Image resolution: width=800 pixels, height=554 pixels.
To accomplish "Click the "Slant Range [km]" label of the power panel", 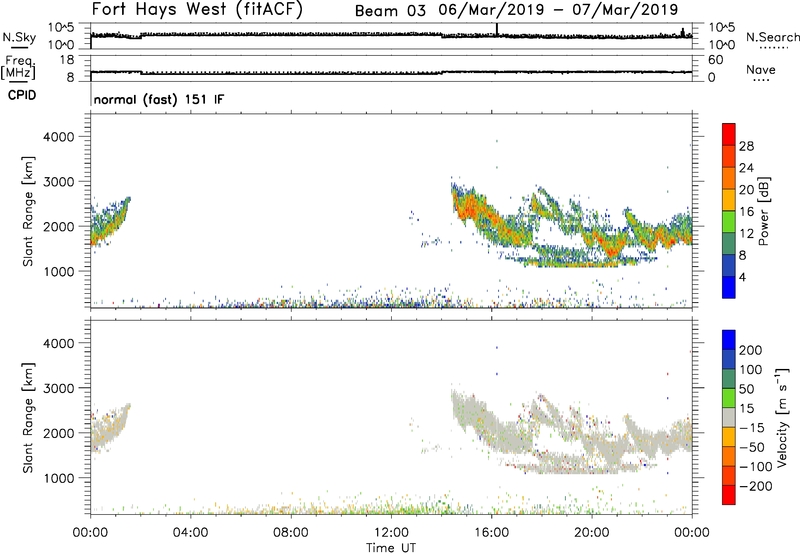I will tap(28, 211).
